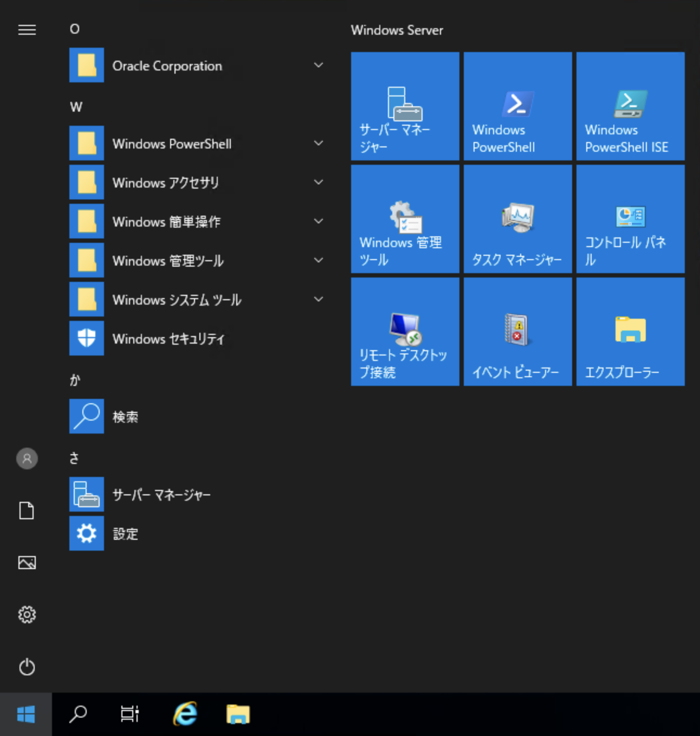This screenshot has width=700, height=736.
Task: Click the Windows システム ツール folder icon
Action: pos(87,299)
